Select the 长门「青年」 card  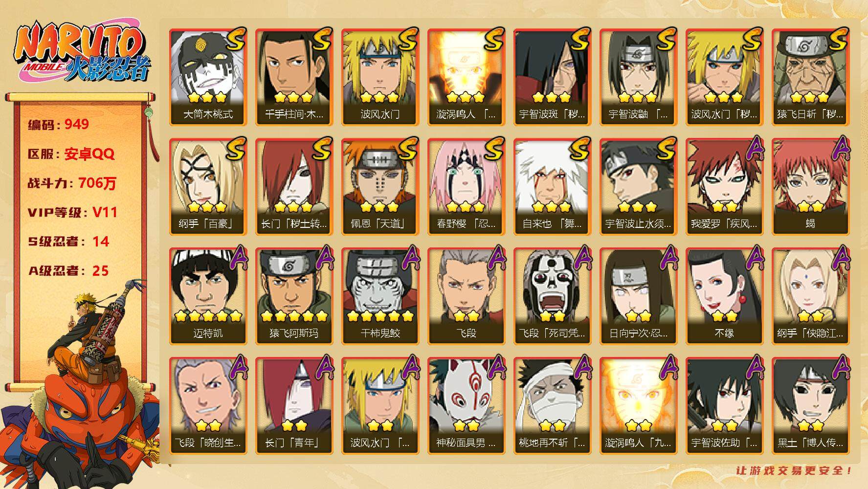[294, 405]
